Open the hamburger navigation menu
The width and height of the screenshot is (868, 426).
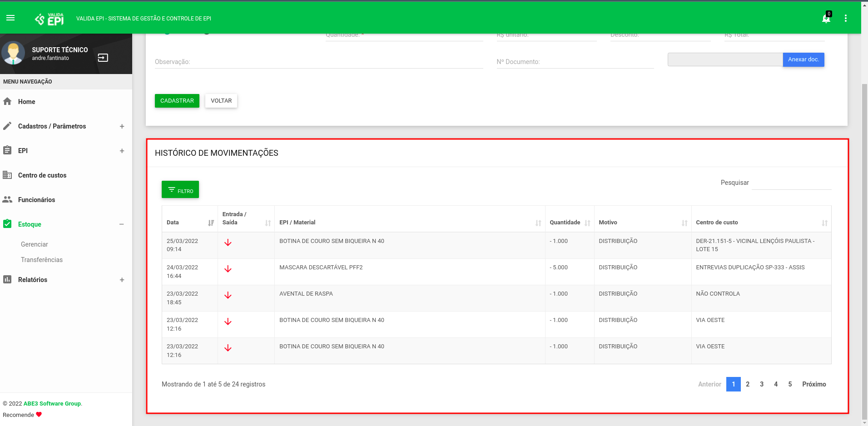click(x=10, y=18)
